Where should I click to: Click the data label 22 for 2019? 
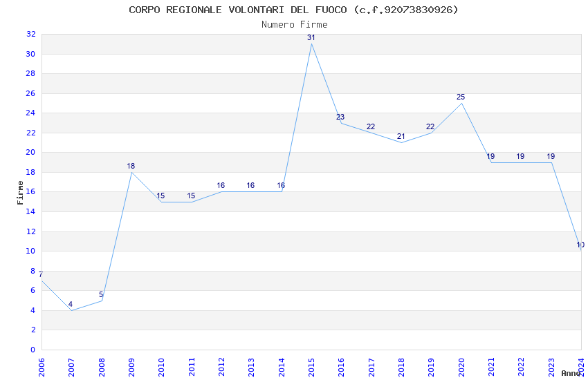point(430,126)
